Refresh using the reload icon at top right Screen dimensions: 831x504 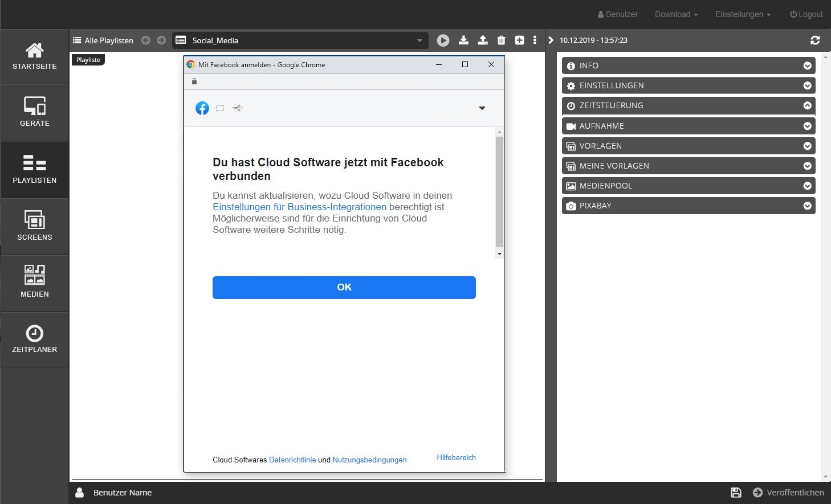click(x=815, y=40)
